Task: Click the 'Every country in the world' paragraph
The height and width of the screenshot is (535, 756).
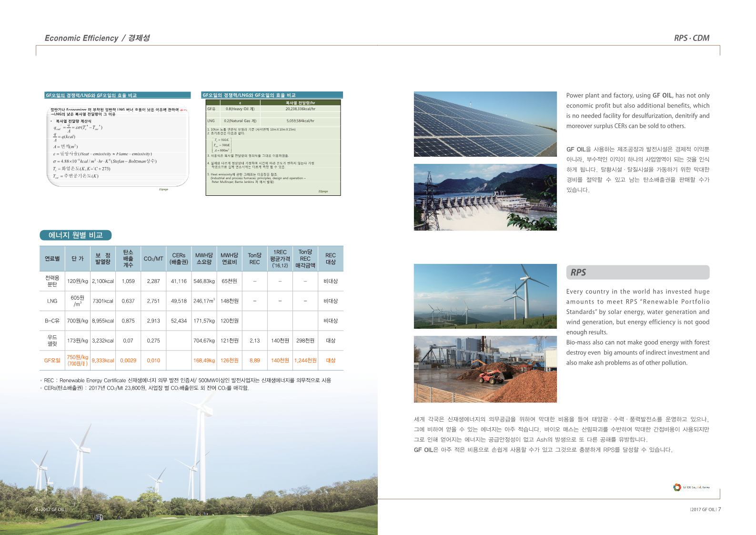Action: point(638,312)
